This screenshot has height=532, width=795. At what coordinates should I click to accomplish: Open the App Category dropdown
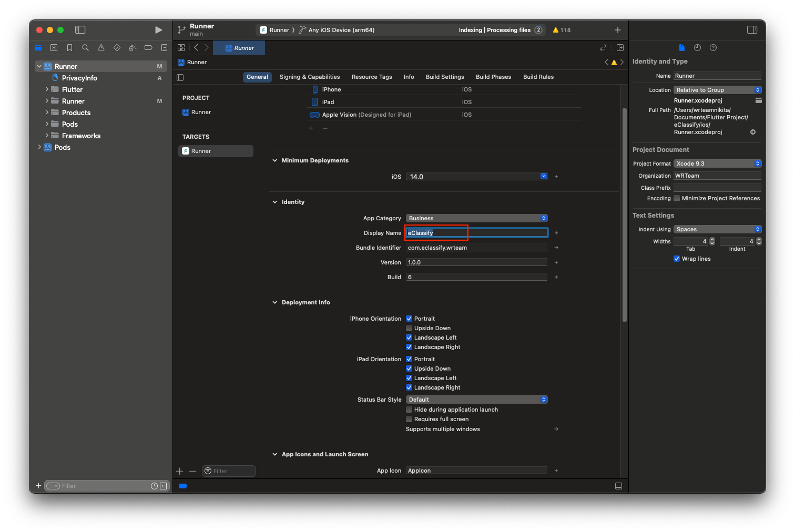click(x=476, y=218)
